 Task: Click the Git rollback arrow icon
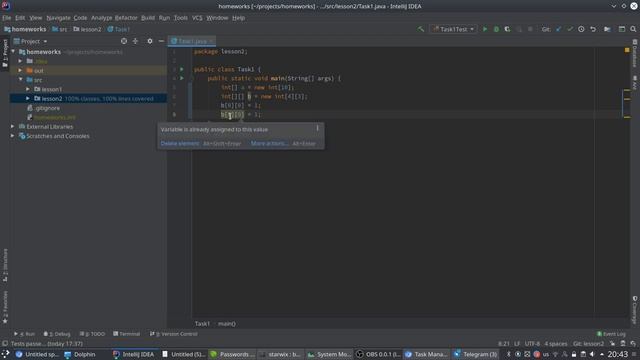[x=593, y=29]
